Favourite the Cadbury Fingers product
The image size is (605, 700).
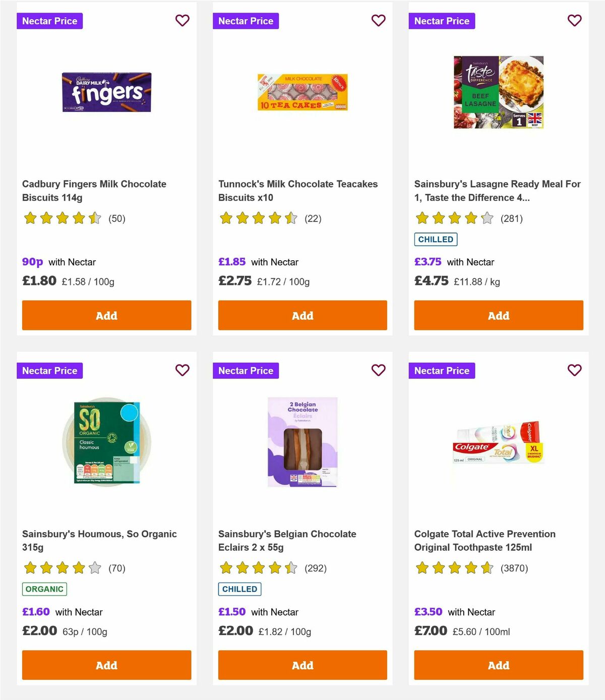pos(183,21)
